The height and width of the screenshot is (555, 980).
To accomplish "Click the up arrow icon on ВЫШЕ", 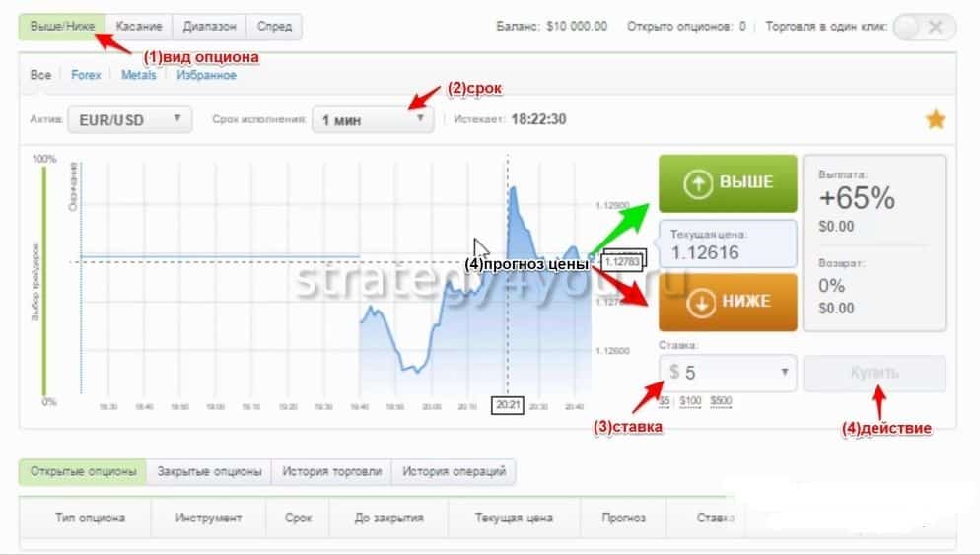I will 697,183.
